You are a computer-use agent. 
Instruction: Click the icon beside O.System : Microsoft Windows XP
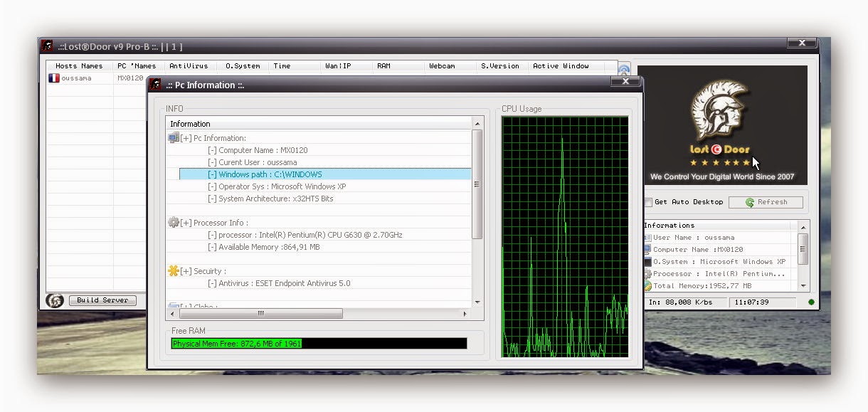point(647,262)
